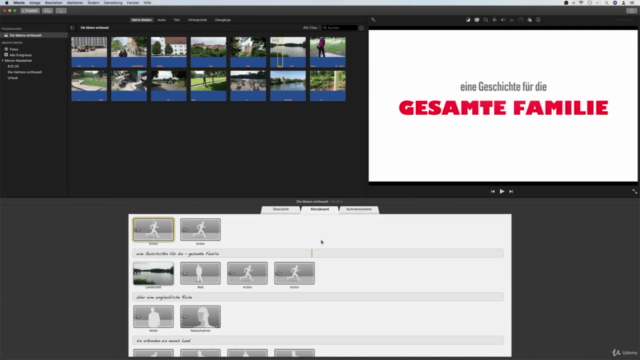Screen dimensions: 640x360
Task: Jump to previous clip in viewer
Action: [493, 191]
